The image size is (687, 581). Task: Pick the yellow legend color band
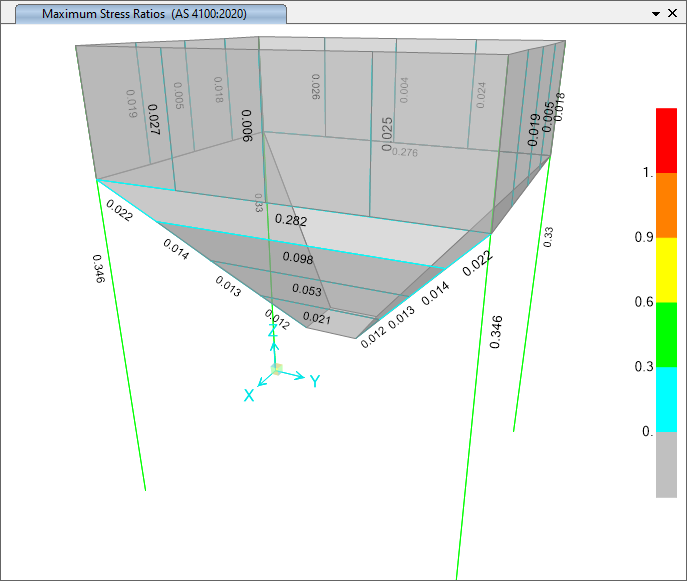click(x=666, y=269)
